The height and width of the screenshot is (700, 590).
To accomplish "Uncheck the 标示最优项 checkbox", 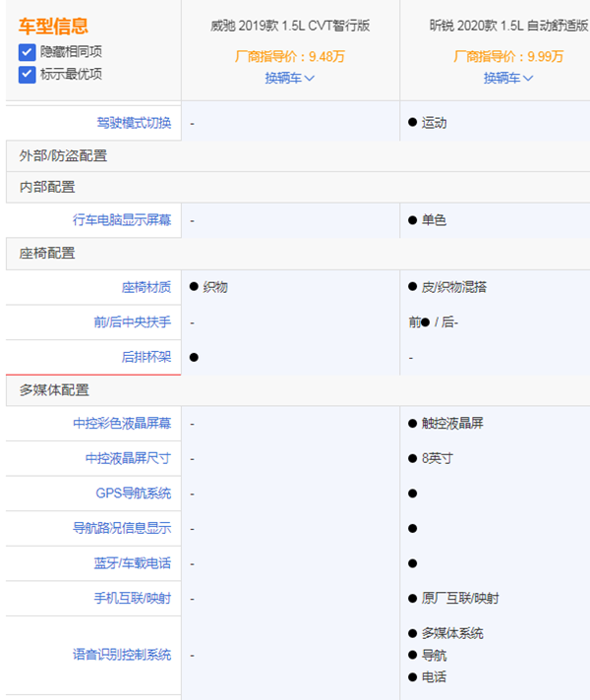I will tap(27, 74).
